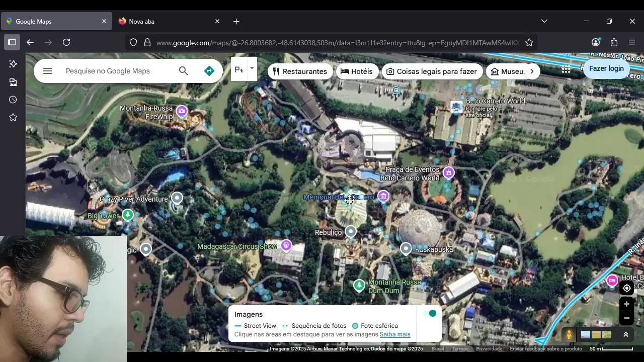Open the Google apps grid
This screenshot has width=644, height=362.
click(x=566, y=69)
